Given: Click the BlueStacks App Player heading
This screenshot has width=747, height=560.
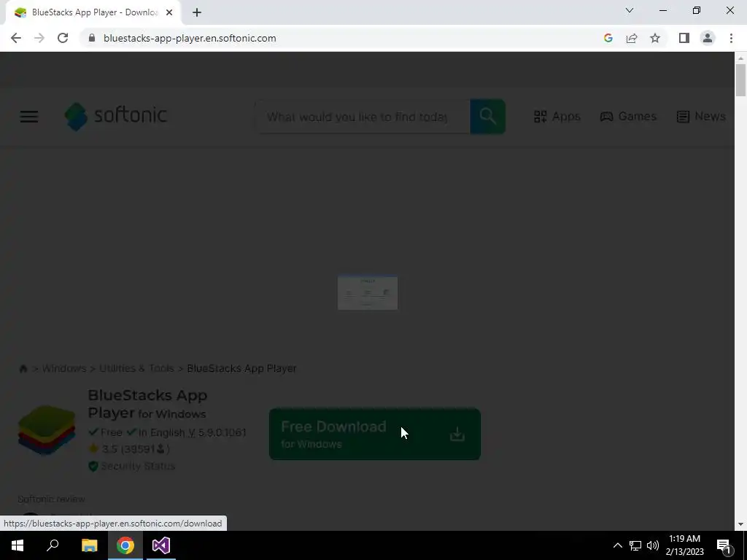Looking at the screenshot, I should coord(147,404).
